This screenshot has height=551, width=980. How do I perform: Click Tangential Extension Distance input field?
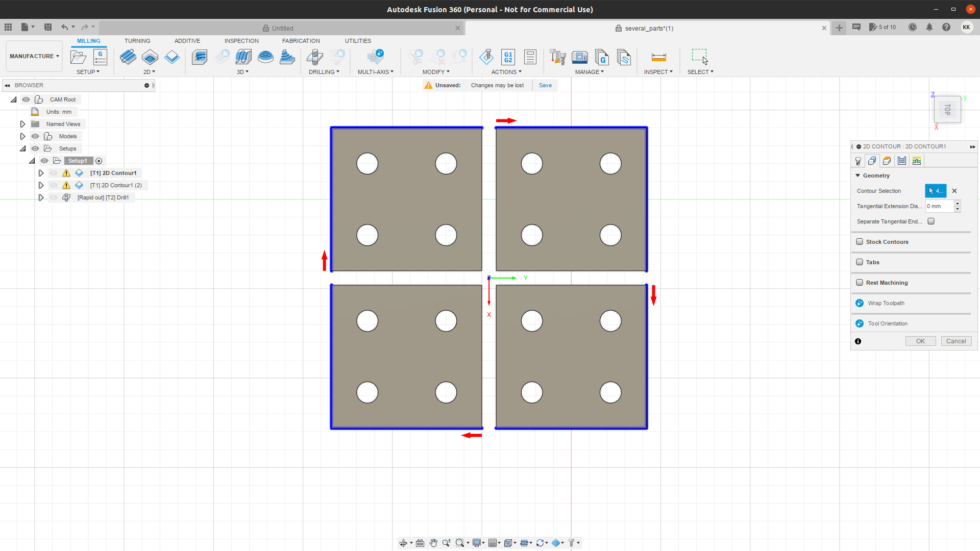(x=939, y=206)
